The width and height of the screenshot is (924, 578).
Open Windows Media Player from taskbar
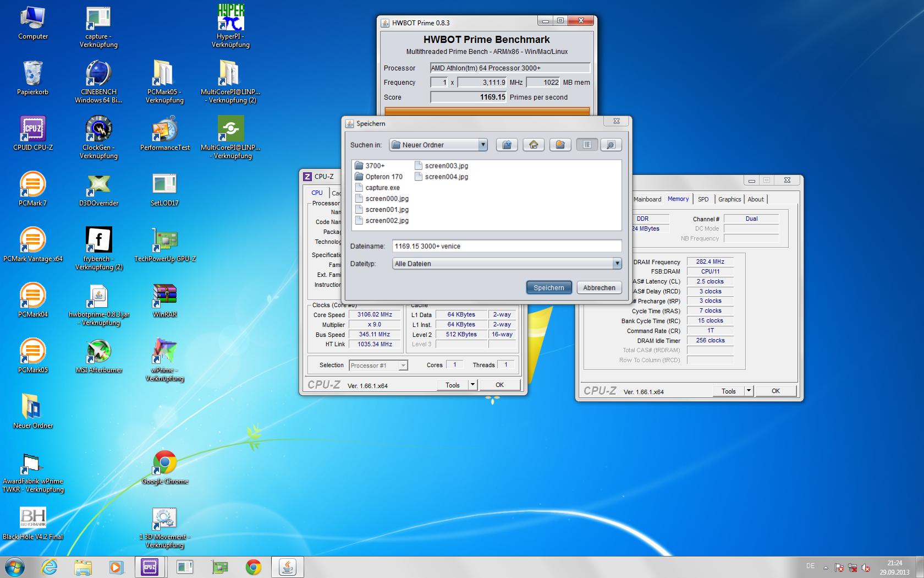[x=116, y=566]
